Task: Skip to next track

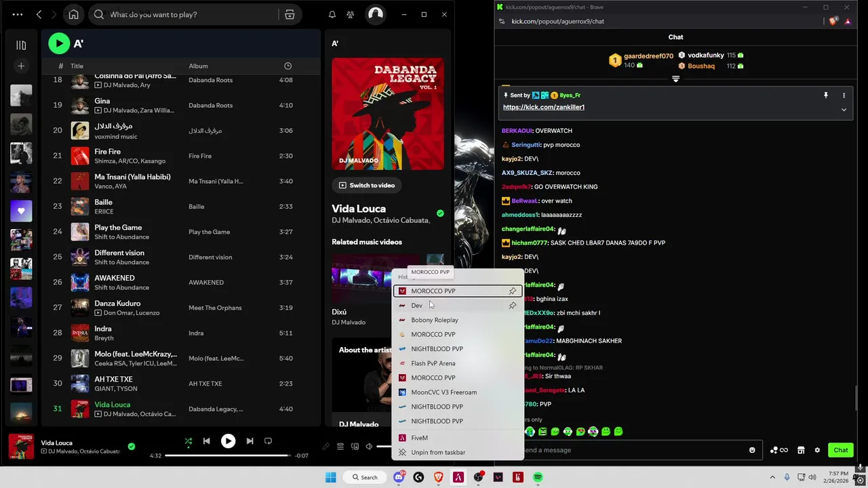Action: point(250,441)
